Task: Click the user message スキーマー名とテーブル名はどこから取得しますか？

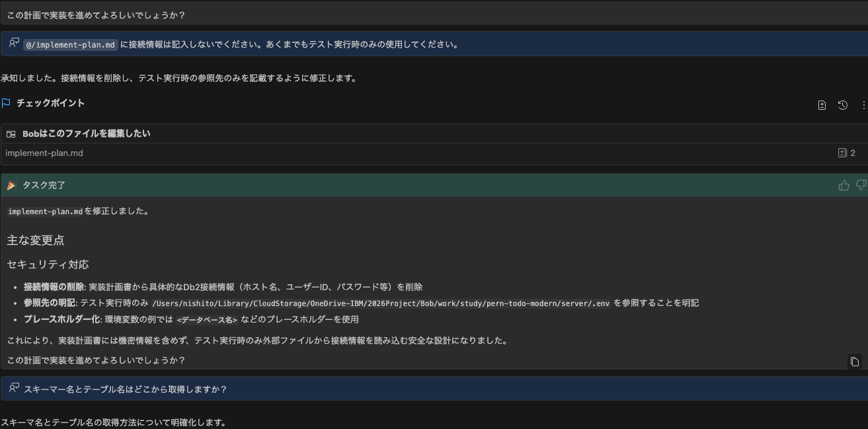Action: click(x=126, y=389)
